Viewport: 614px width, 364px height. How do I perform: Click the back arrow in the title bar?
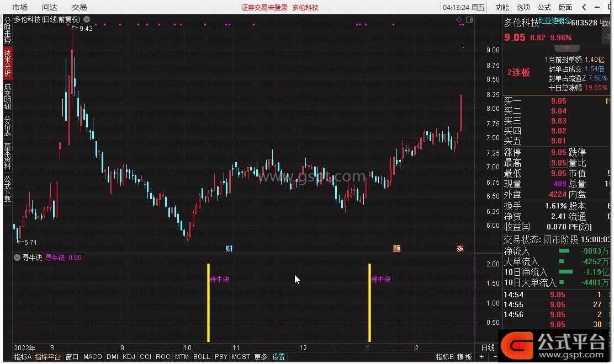pyautogui.click(x=584, y=7)
